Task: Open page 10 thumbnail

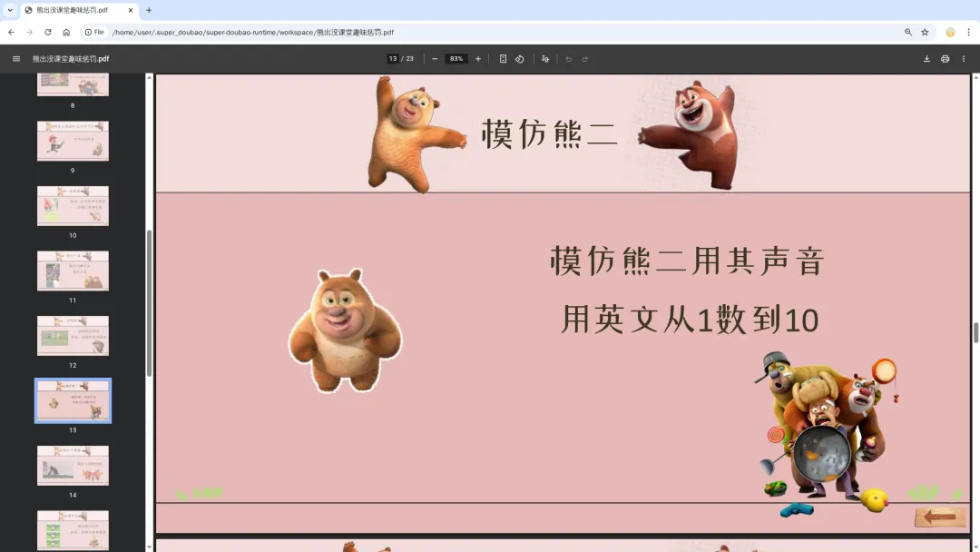Action: pyautogui.click(x=73, y=206)
